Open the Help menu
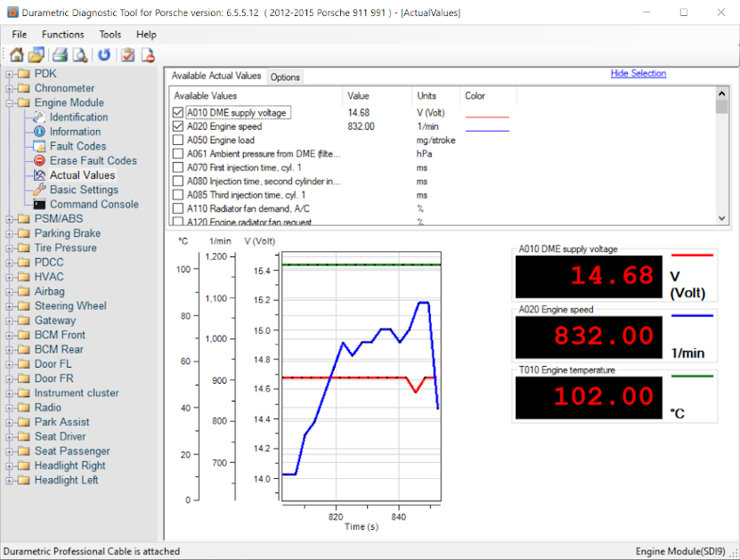 click(x=146, y=35)
